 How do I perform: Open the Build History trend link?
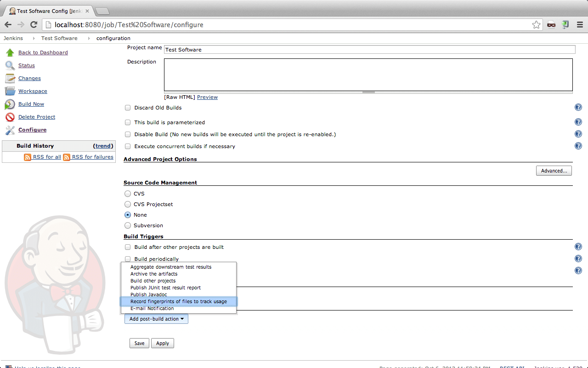point(103,146)
